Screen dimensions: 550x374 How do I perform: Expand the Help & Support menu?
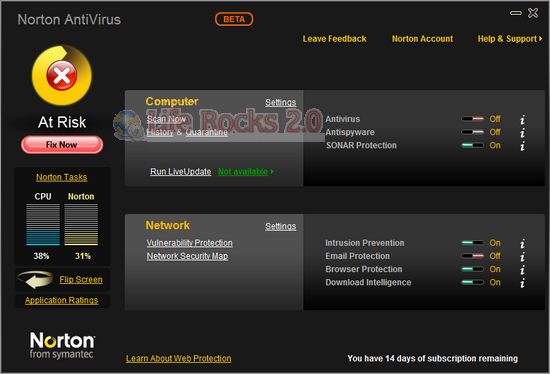point(510,39)
